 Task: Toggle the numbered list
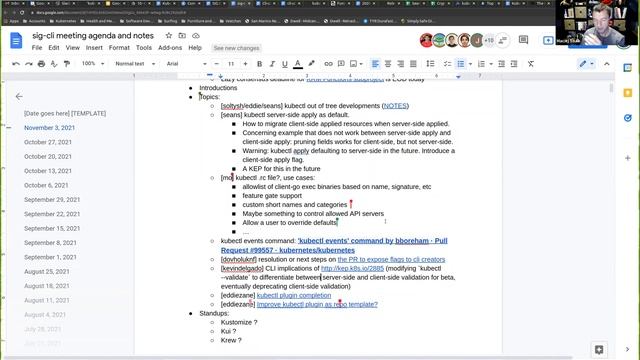(481, 64)
